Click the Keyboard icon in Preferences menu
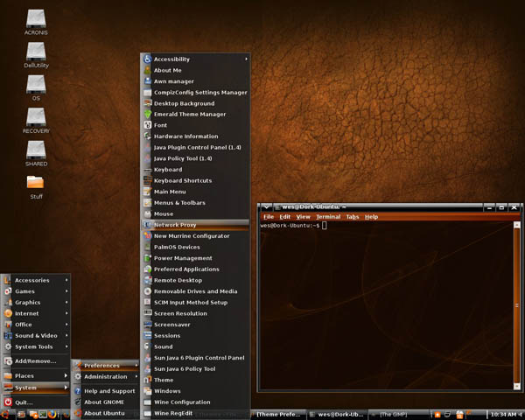This screenshot has width=525, height=420. pyautogui.click(x=148, y=170)
